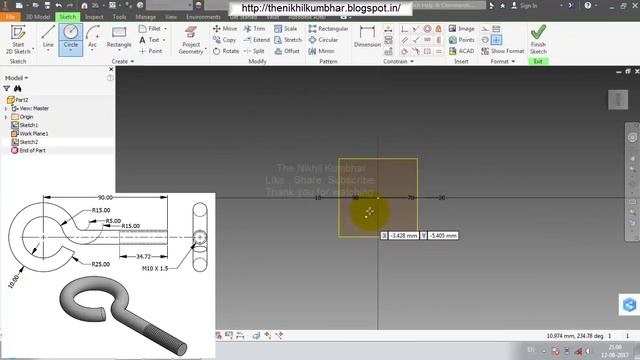Select the Offset tool
The image size is (640, 360).
click(x=287, y=51)
